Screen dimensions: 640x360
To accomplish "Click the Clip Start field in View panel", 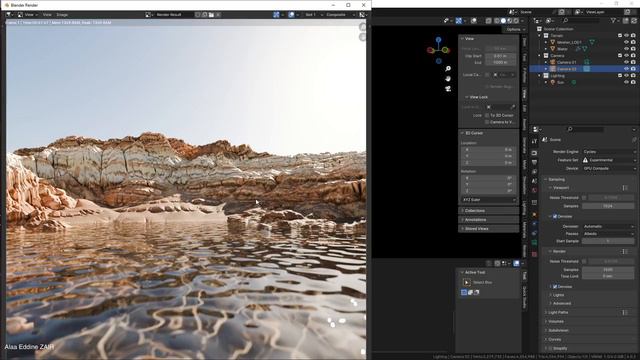I will pyautogui.click(x=500, y=56).
